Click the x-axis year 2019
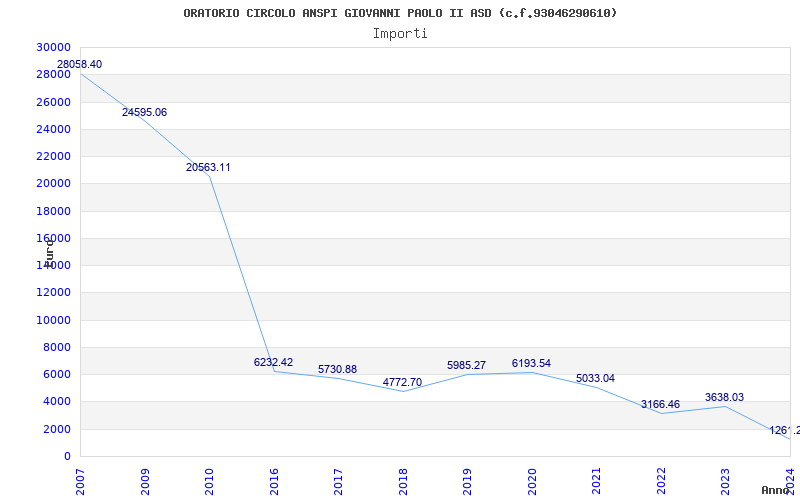The image size is (800, 500). (x=467, y=482)
